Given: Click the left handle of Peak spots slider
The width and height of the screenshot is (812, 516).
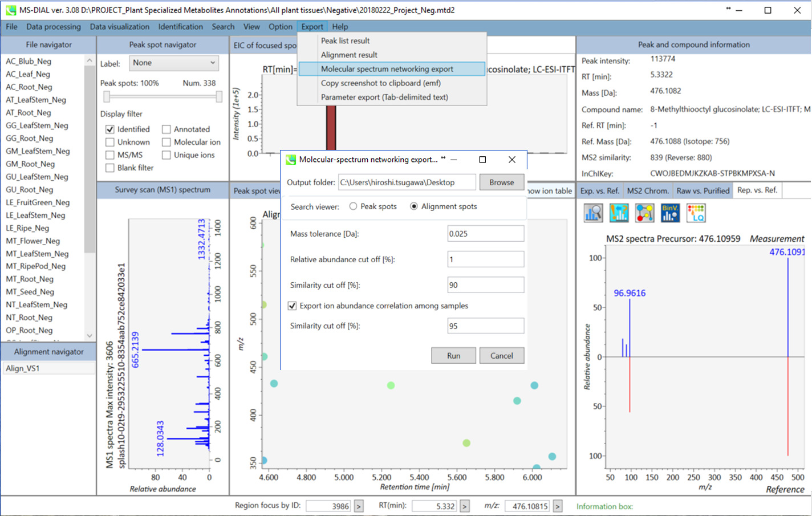Looking at the screenshot, I should pos(106,97).
